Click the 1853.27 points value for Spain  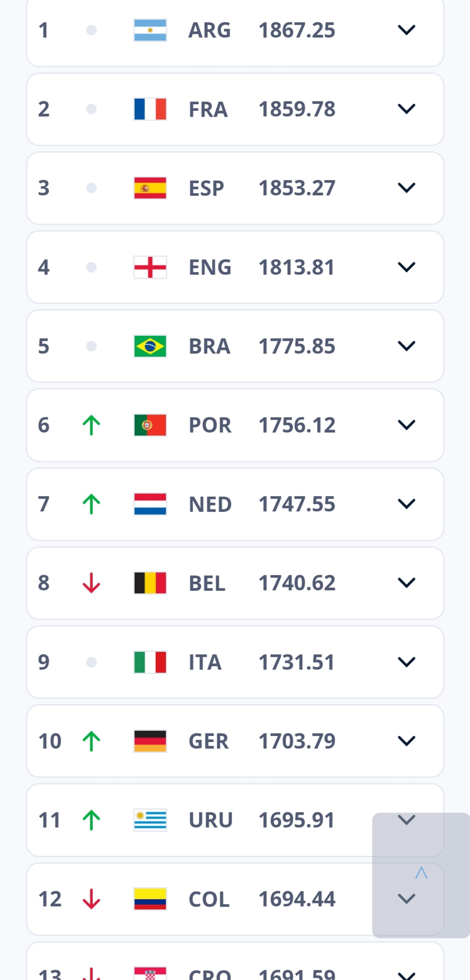[296, 188]
